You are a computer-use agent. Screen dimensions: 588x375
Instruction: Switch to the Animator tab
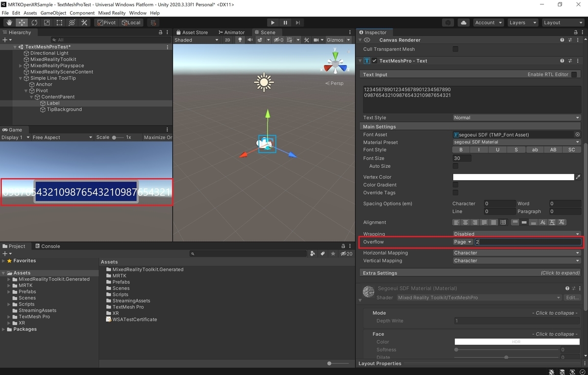pos(231,32)
